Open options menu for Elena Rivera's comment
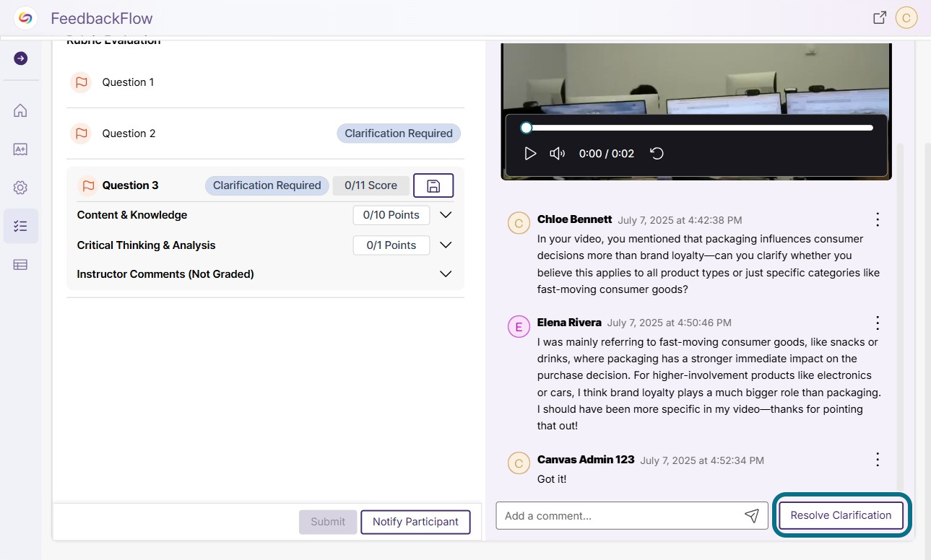Image resolution: width=931 pixels, height=560 pixels. pyautogui.click(x=878, y=323)
